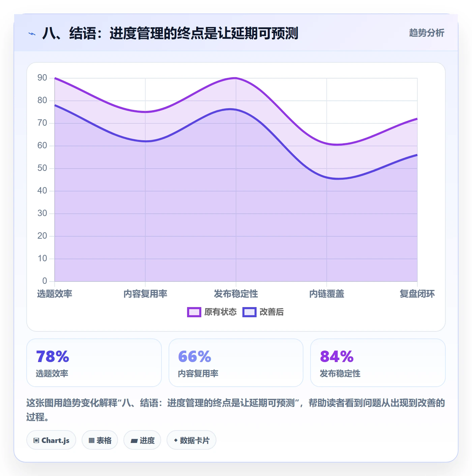This screenshot has height=476, width=472.
Task: Click the 选题效率 x-axis label
Action: coord(55,294)
